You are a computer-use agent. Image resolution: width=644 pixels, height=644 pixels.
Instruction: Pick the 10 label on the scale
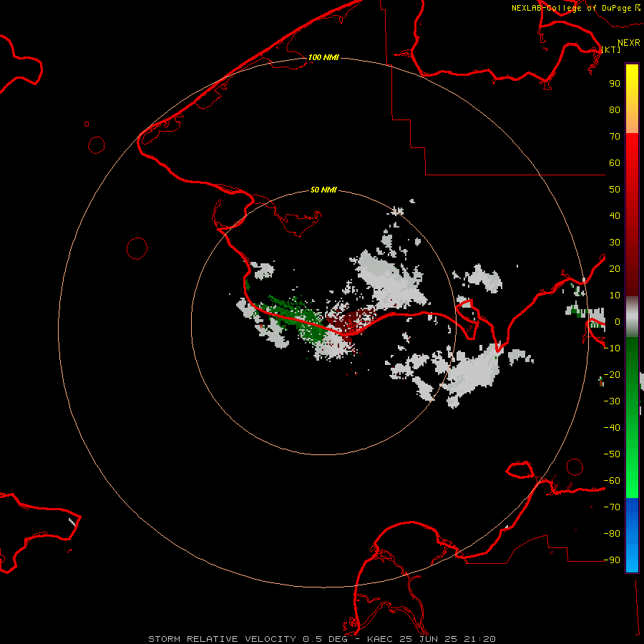pos(615,296)
